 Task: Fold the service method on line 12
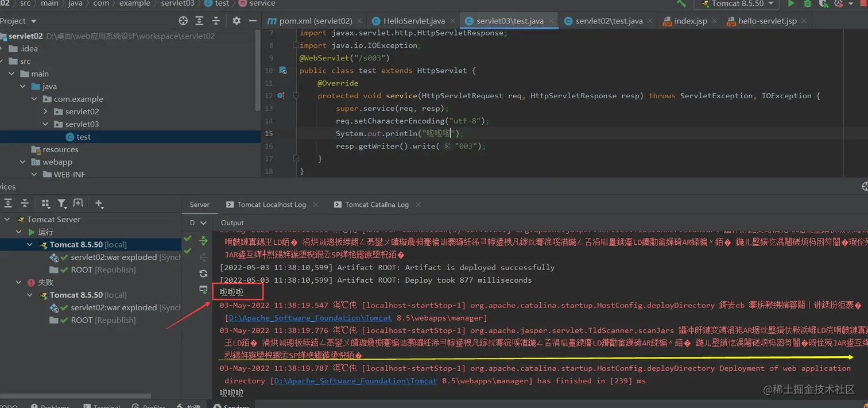[x=296, y=96]
